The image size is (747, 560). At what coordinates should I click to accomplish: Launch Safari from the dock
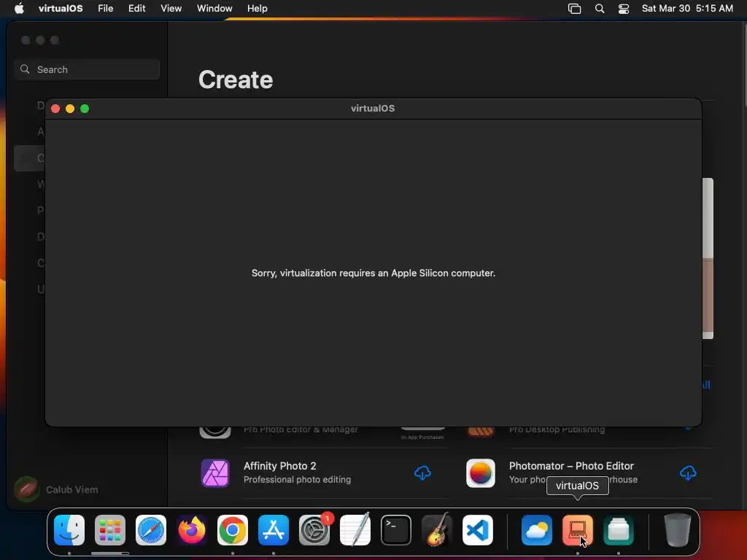point(151,530)
